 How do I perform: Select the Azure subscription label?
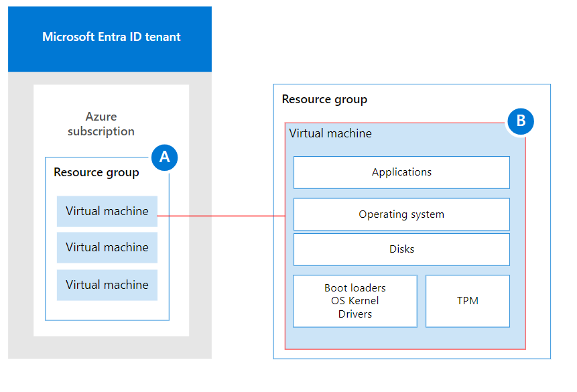(x=101, y=124)
